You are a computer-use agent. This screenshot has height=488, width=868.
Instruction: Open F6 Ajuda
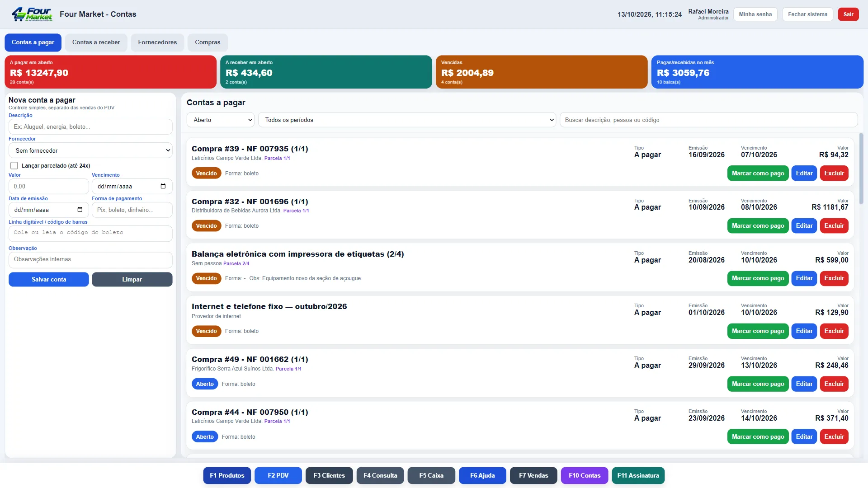482,475
